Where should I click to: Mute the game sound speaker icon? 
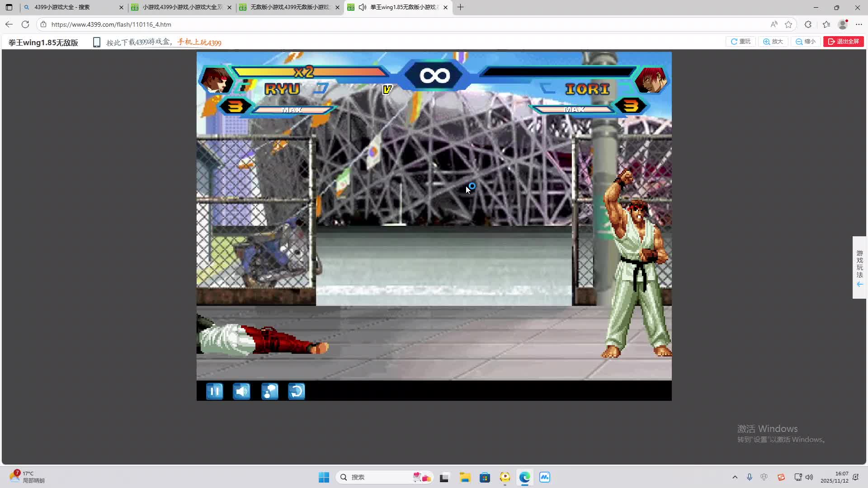pyautogui.click(x=241, y=391)
